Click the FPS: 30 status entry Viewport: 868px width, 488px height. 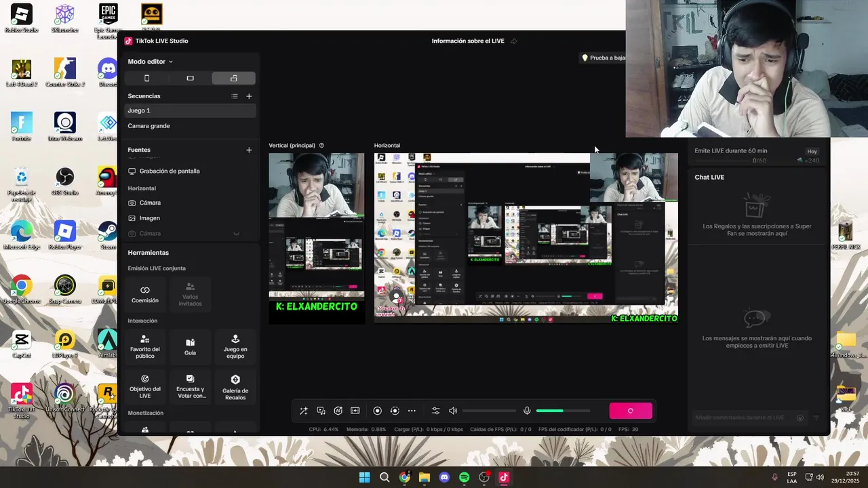tap(629, 429)
